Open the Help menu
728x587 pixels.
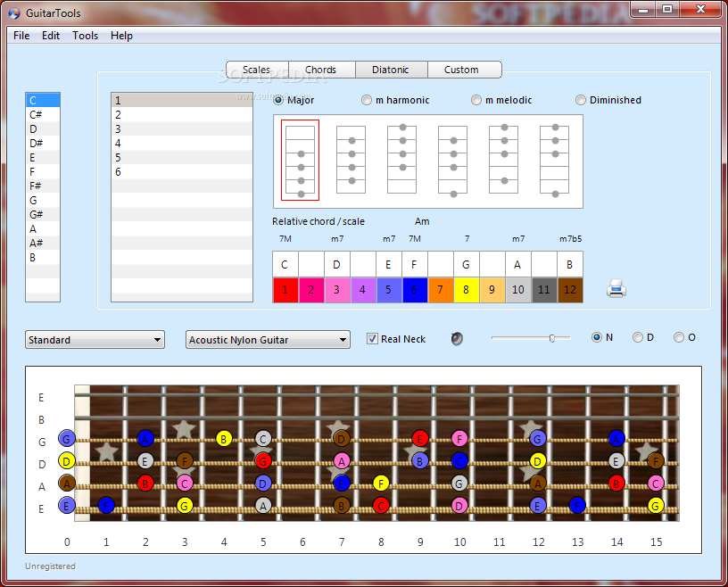tap(121, 36)
